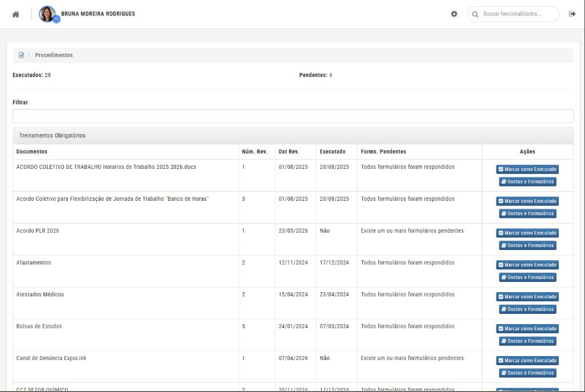Mark ACORDO COLETIVO DE TRABALHO Horarios as executed
585x392 pixels.
(527, 169)
